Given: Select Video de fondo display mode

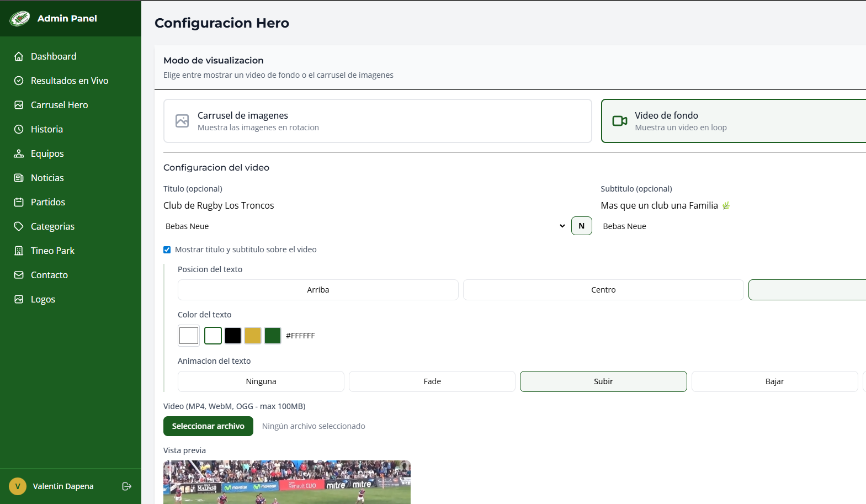Looking at the screenshot, I should point(733,121).
